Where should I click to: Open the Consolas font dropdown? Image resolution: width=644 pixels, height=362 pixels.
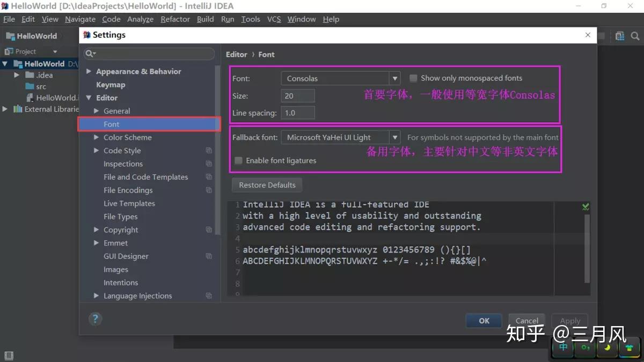pos(395,78)
